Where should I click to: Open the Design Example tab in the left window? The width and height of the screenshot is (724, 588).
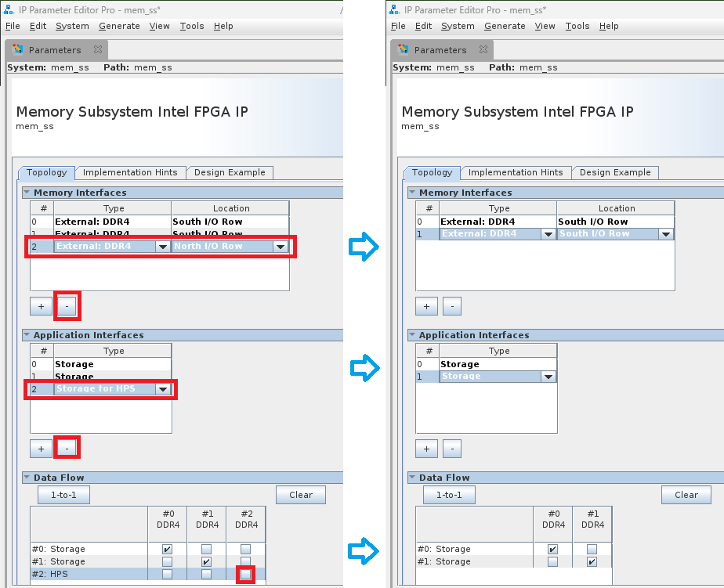coord(230,172)
